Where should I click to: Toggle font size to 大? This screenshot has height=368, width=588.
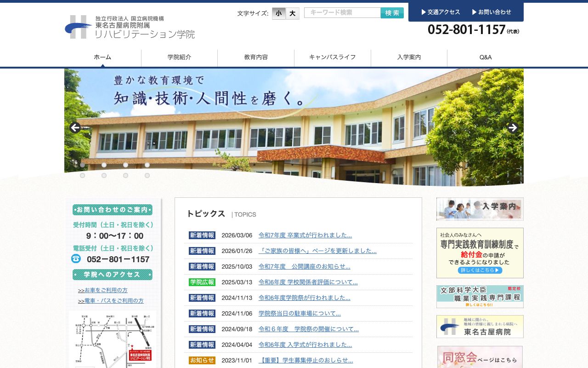tap(292, 13)
